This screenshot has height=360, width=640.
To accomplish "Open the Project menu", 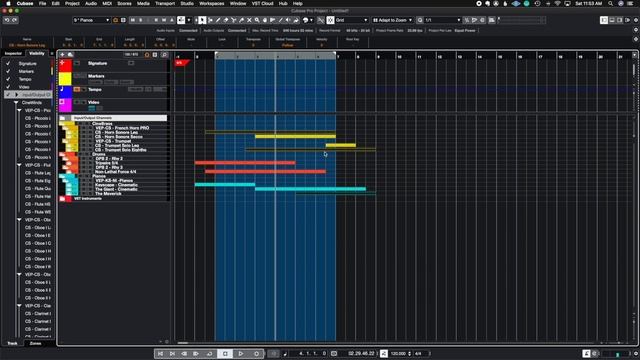I will (72, 3).
